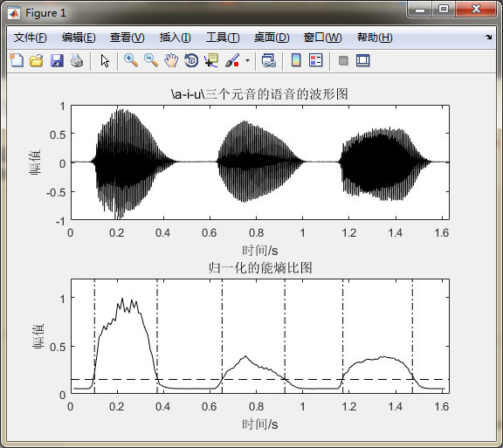Select the Data Cursor tool

click(x=211, y=60)
